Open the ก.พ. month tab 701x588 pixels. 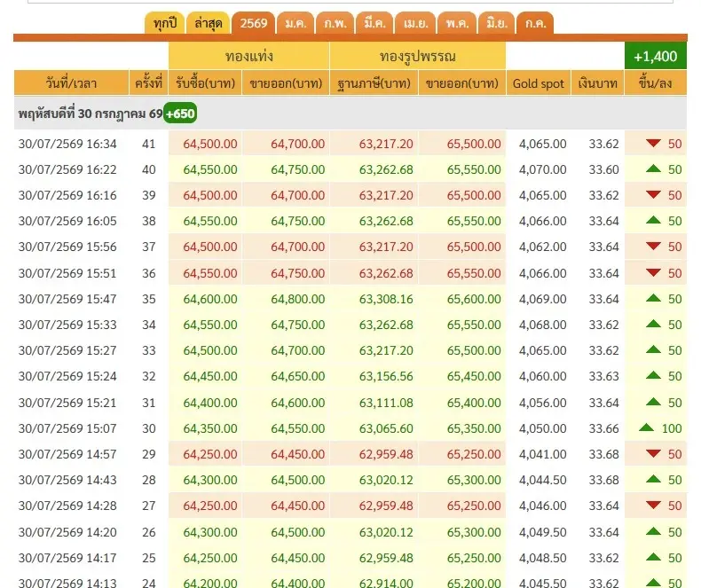[335, 23]
